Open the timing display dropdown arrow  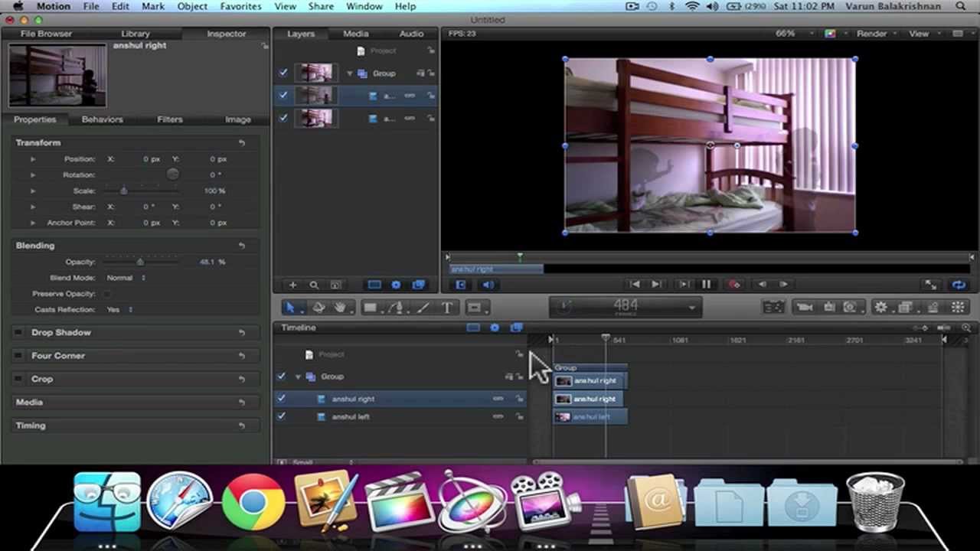[x=691, y=308]
